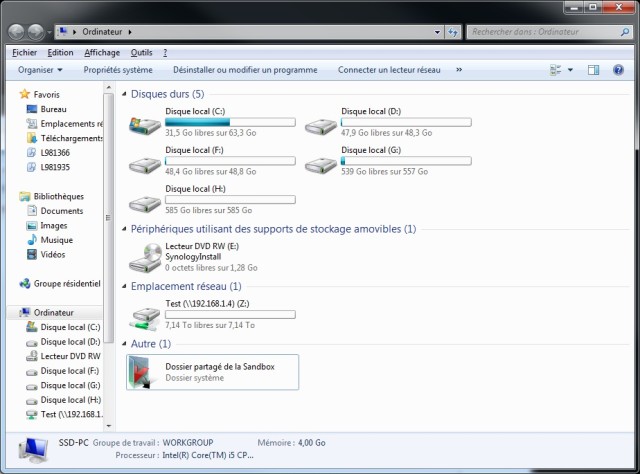The height and width of the screenshot is (474, 640).
Task: Select Lecteur DVD RW (E:) disc icon
Action: [145, 258]
